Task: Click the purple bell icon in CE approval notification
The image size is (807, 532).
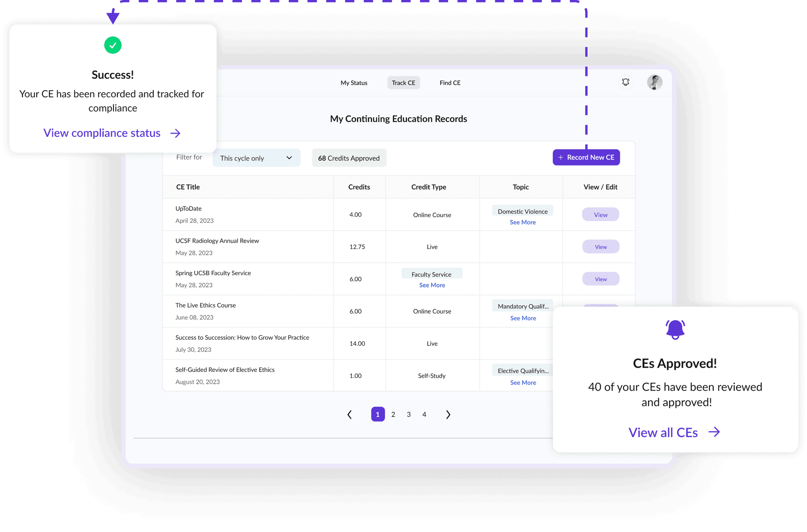Action: (x=675, y=330)
